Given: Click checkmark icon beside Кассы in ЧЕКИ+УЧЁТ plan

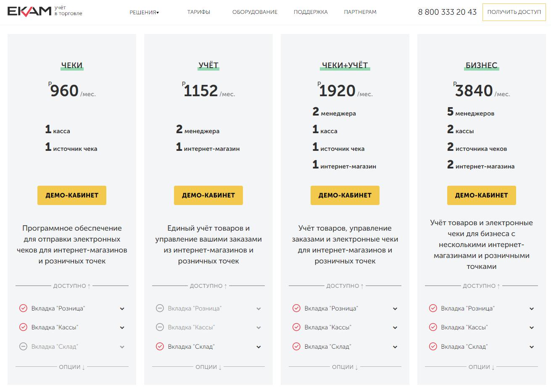Looking at the screenshot, I should click(296, 327).
